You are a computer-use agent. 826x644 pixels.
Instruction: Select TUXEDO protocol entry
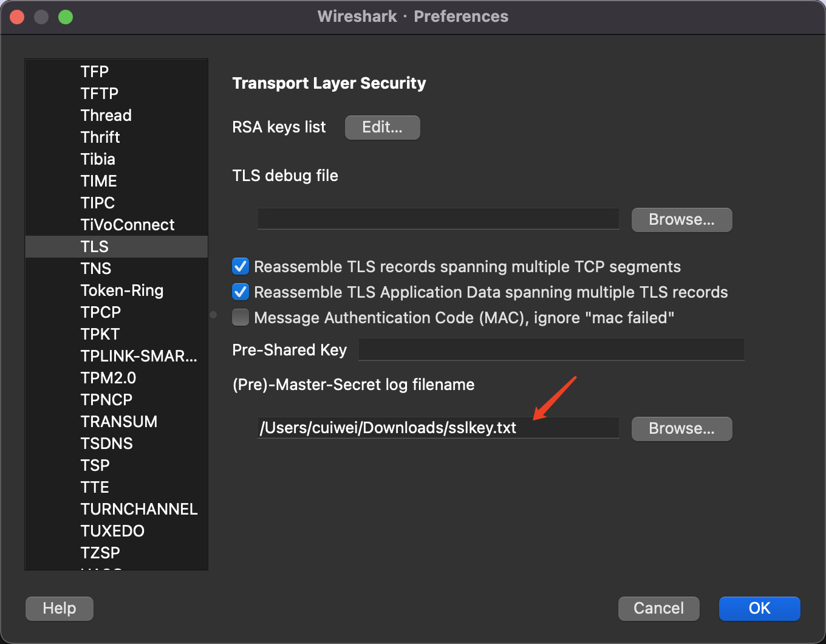point(117,531)
